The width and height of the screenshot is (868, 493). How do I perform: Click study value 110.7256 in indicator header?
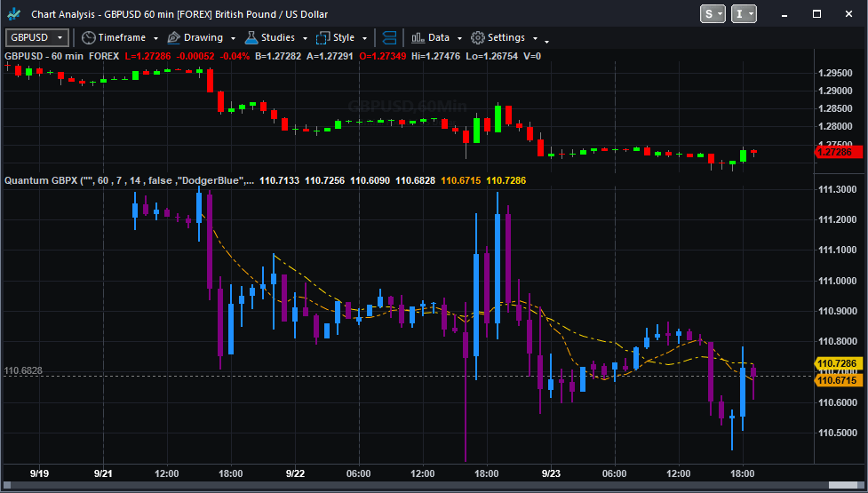[325, 180]
